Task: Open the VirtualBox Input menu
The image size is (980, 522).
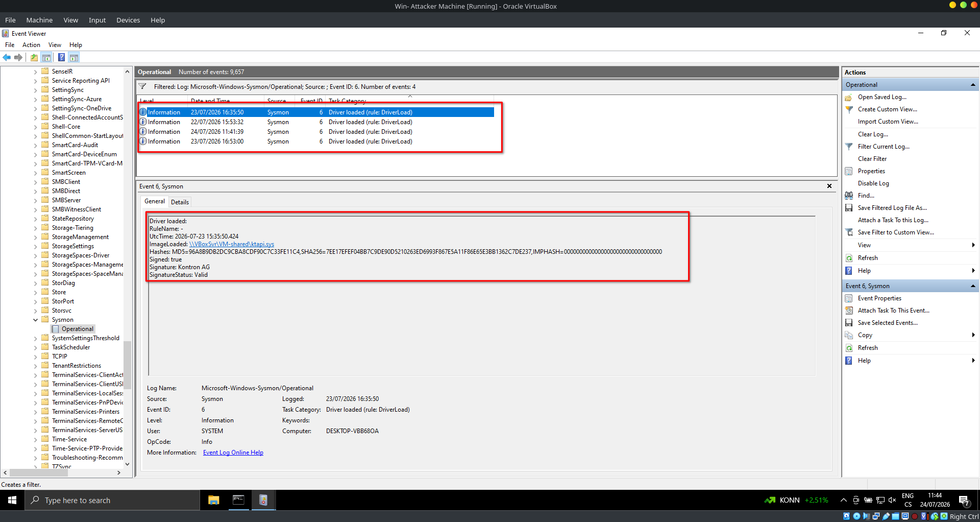Action: 97,20
